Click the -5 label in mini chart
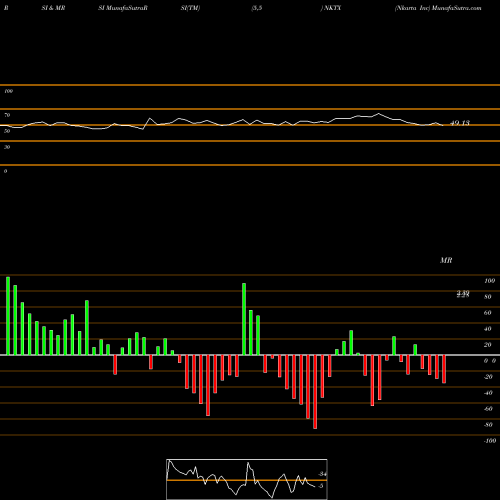The height and width of the screenshot is (500, 500). (x=321, y=486)
